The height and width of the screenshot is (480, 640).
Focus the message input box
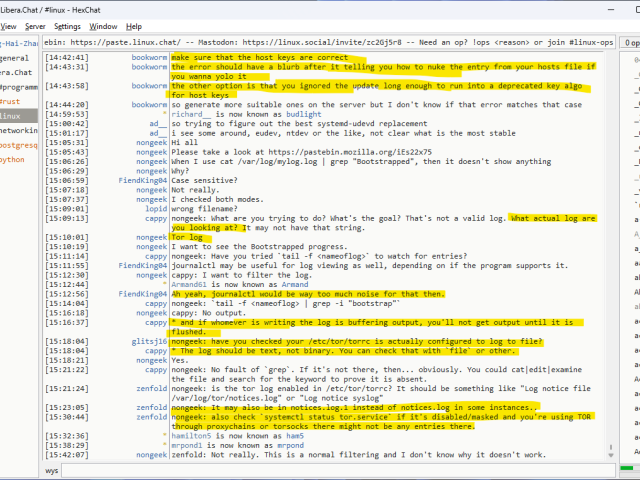pyautogui.click(x=330, y=470)
